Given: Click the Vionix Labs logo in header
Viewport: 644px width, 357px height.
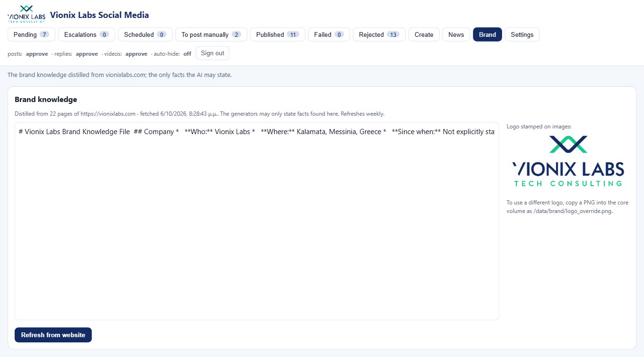Looking at the screenshot, I should pos(26,15).
